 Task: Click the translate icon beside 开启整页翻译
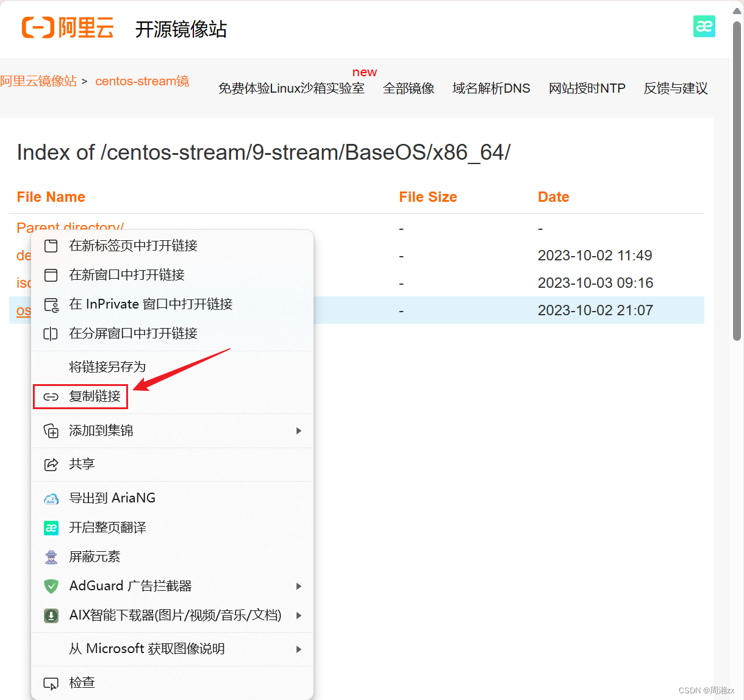click(x=51, y=527)
